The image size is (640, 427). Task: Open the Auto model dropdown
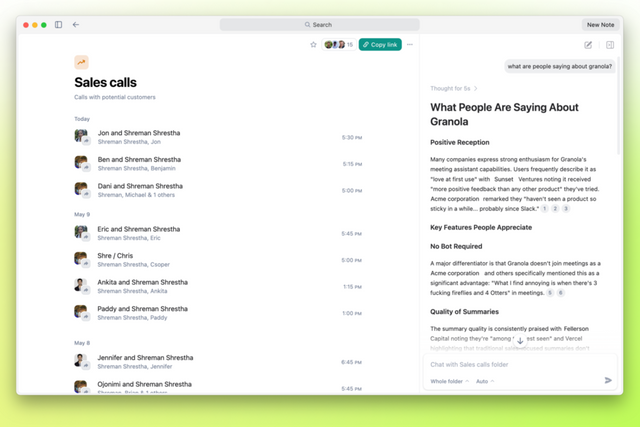[485, 381]
